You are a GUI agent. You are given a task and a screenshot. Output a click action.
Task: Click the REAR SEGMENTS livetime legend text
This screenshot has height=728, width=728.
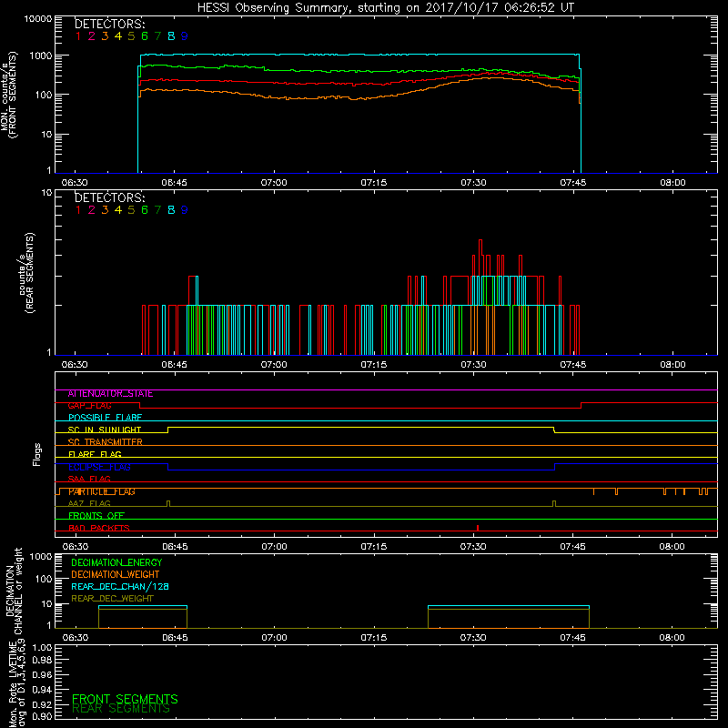(121, 709)
